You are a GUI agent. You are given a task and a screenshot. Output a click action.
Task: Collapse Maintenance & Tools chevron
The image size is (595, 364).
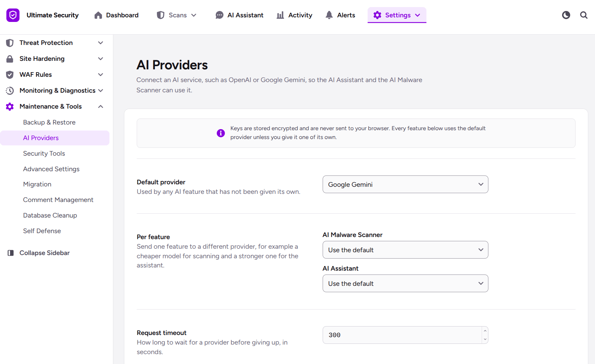point(101,106)
